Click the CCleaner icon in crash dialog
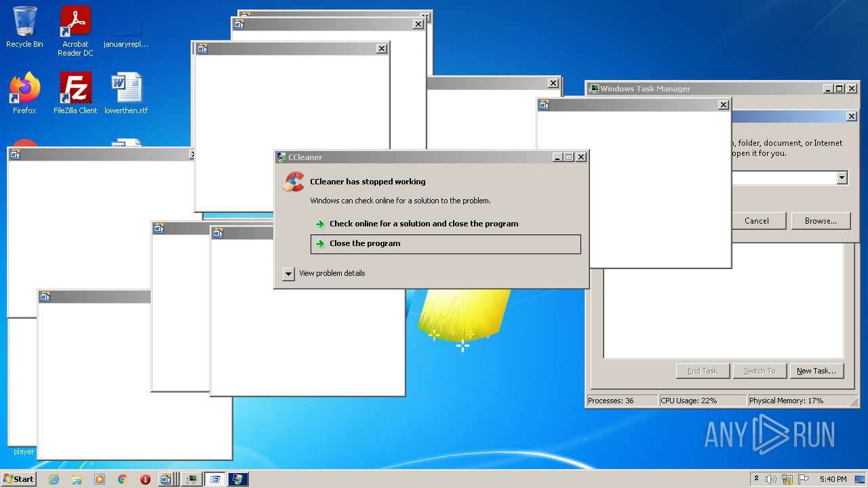 point(294,182)
